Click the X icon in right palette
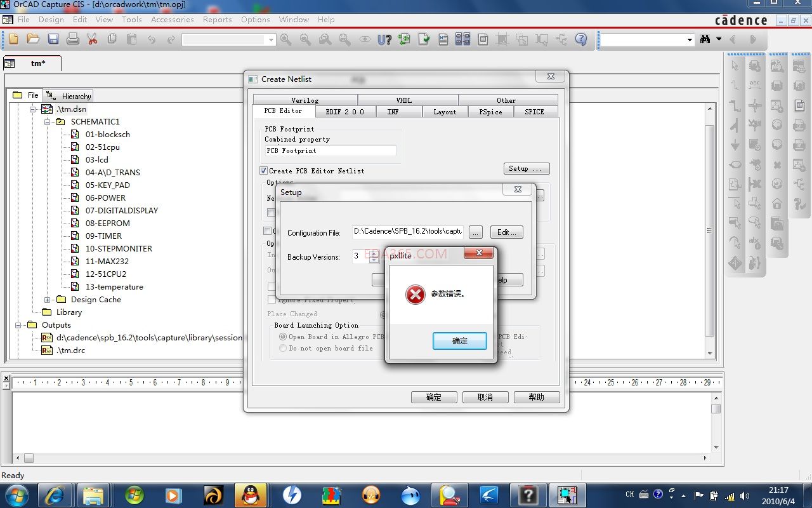Image resolution: width=812 pixels, height=508 pixels. [777, 164]
